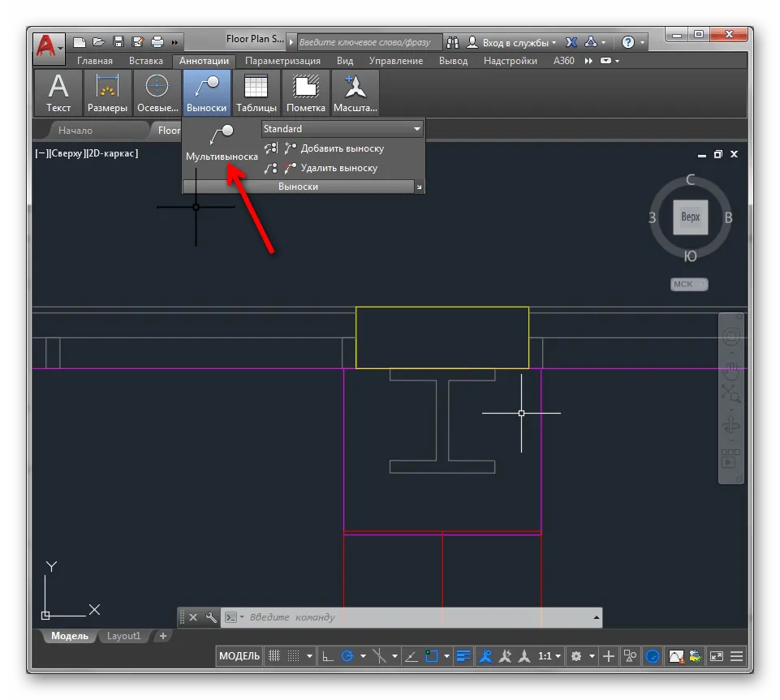This screenshot has height=700, width=780.
Task: Open the Надстройки ribbon tab
Action: click(x=511, y=61)
